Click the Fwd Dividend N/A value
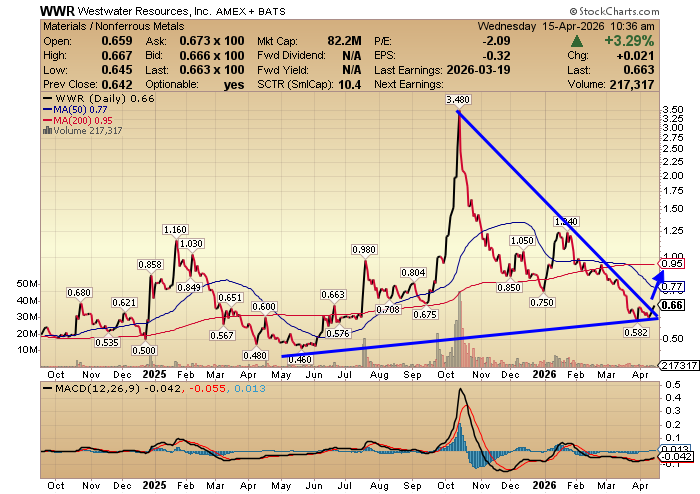Screen dimensions: 700x494 click(x=352, y=56)
